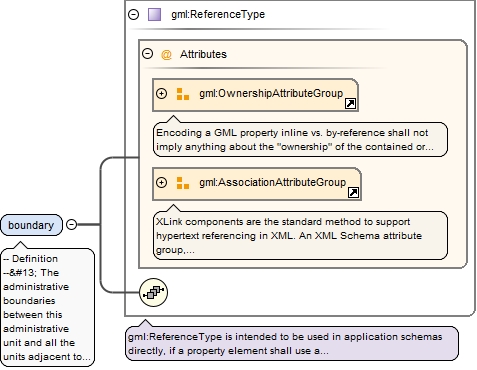Click the XLink components annotation text
This screenshot has height=370, width=477.
(300, 235)
